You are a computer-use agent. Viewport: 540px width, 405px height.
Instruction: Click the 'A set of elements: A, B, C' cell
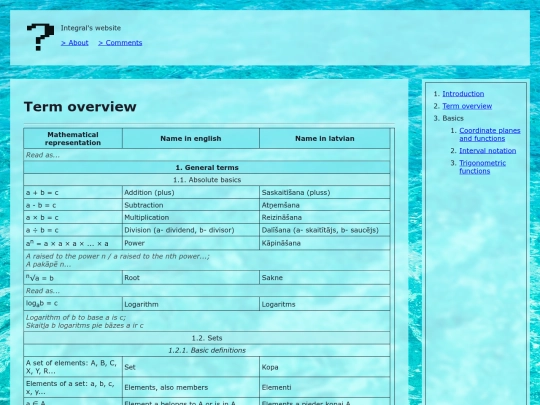pyautogui.click(x=73, y=367)
